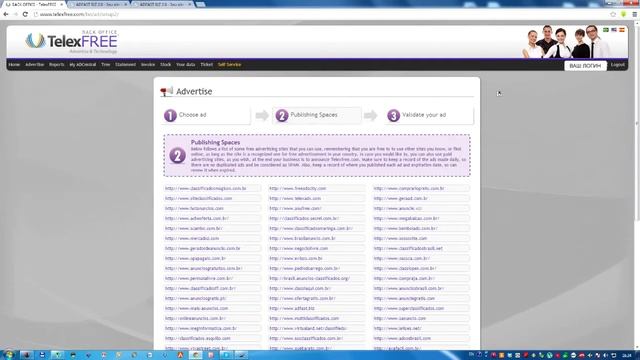Open the megabalcao.com.br link

(407, 218)
